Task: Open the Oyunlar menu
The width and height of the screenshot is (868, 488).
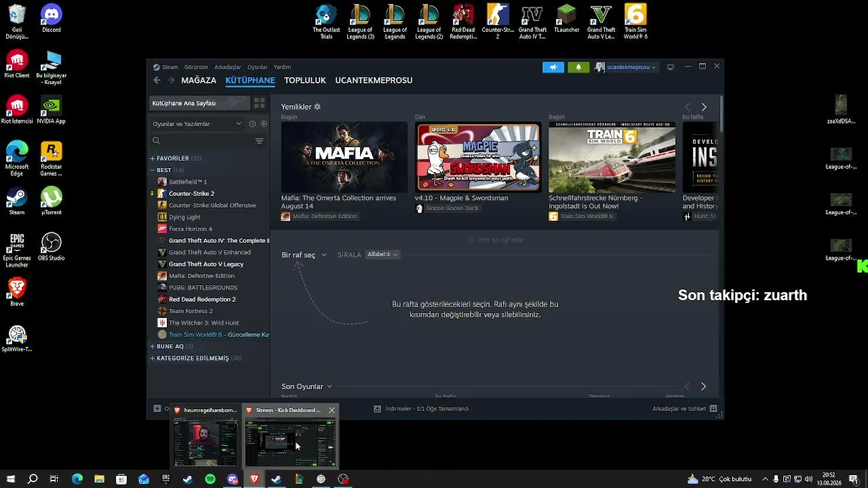Action: pos(258,67)
